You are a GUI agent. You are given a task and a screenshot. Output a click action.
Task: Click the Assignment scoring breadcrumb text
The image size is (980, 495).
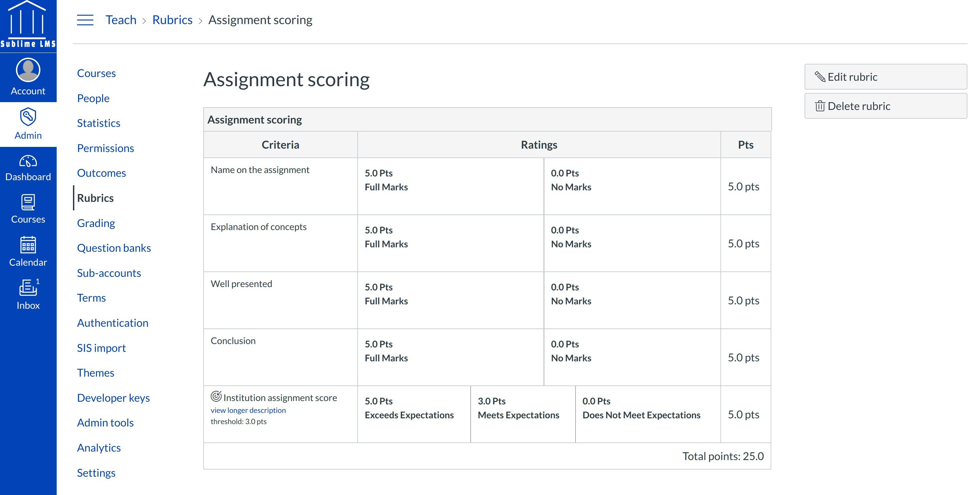pyautogui.click(x=260, y=20)
